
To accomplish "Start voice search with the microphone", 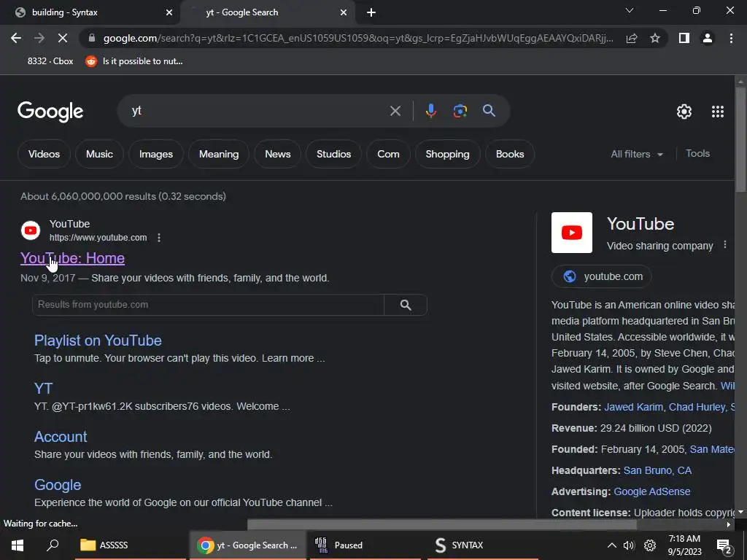I will pyautogui.click(x=430, y=111).
